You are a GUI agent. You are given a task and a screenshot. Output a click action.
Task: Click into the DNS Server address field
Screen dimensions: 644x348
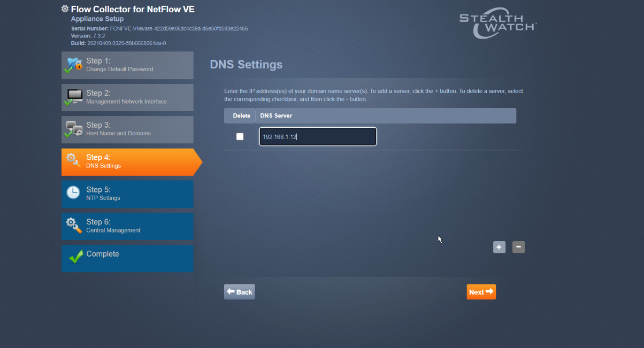[x=318, y=137]
